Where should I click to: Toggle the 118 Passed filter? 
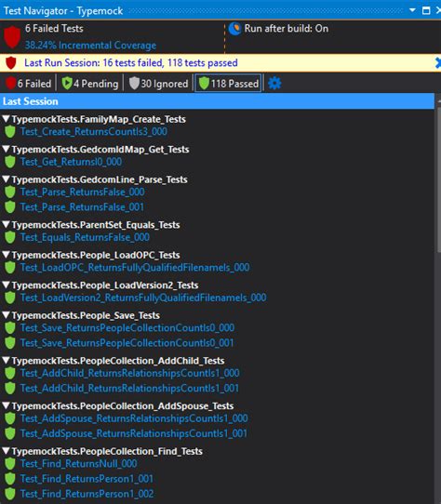(x=228, y=84)
